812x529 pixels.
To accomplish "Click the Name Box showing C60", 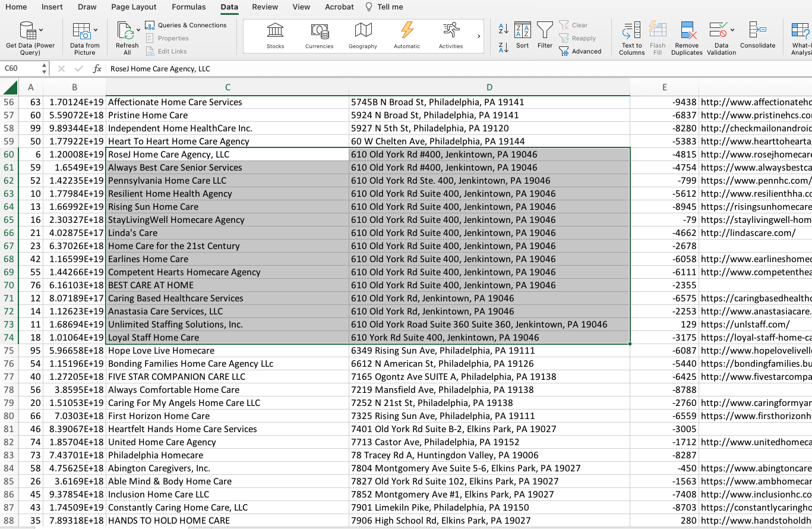I will [21, 68].
